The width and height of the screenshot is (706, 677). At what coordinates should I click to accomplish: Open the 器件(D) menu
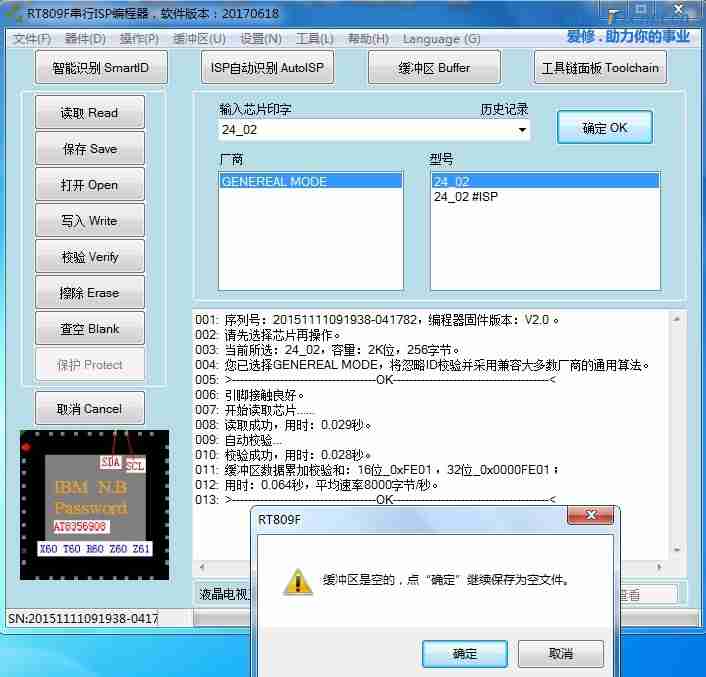coord(85,39)
